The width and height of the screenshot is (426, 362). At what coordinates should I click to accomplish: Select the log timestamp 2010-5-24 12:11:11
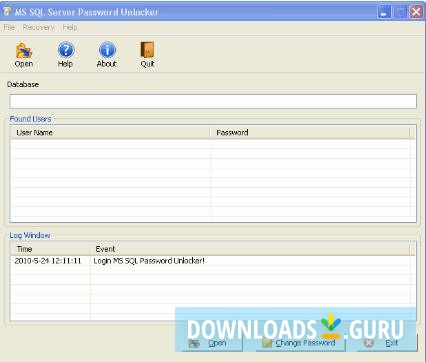[48, 261]
